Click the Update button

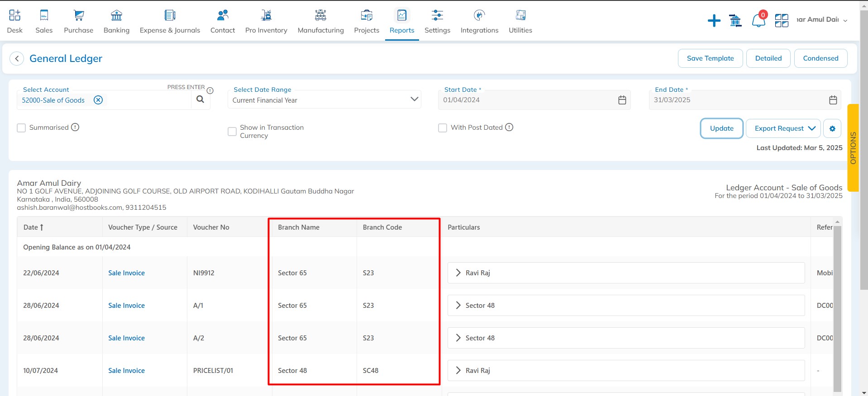click(721, 128)
